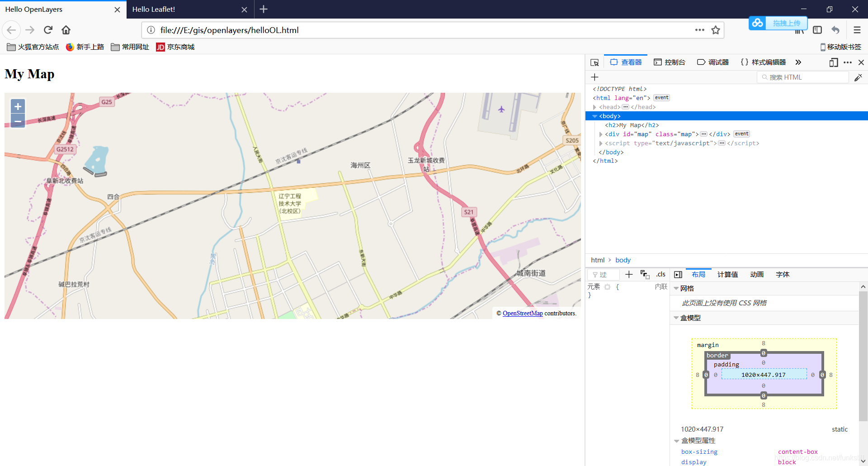Zoom out on the map

pos(18,121)
